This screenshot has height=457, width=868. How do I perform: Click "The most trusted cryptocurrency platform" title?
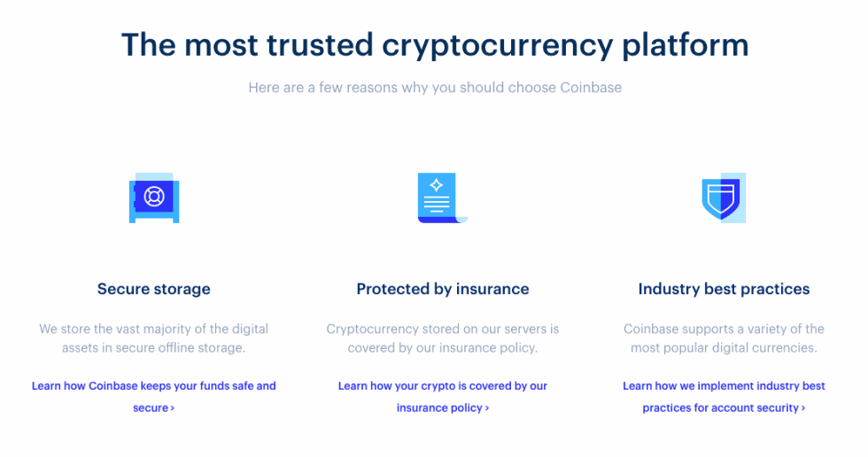(434, 44)
